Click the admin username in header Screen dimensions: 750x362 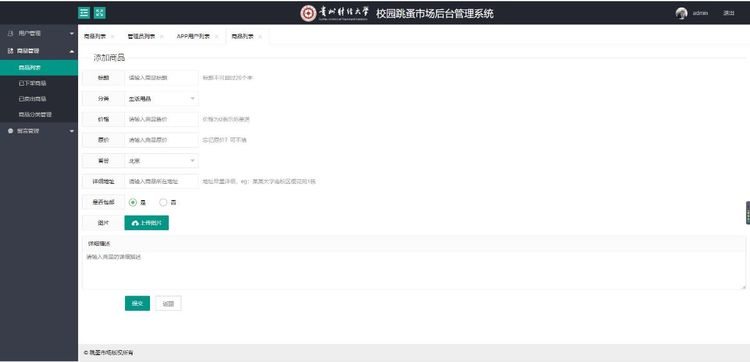[x=700, y=13]
